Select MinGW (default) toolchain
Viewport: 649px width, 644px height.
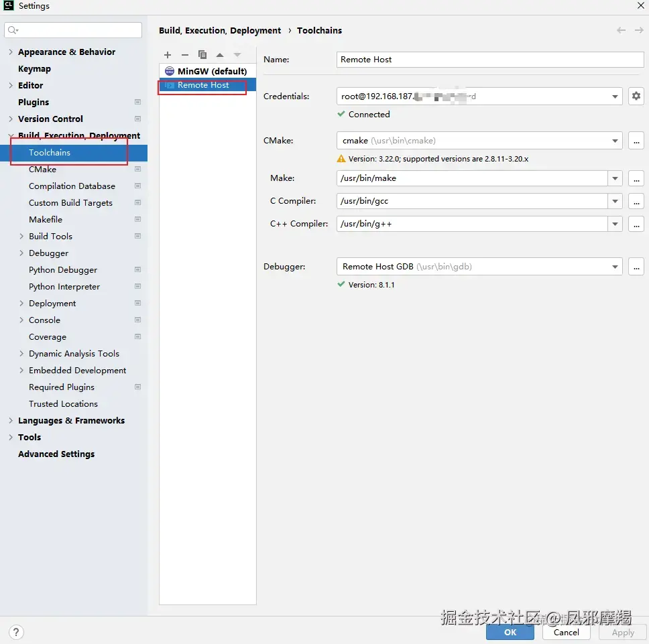(208, 71)
